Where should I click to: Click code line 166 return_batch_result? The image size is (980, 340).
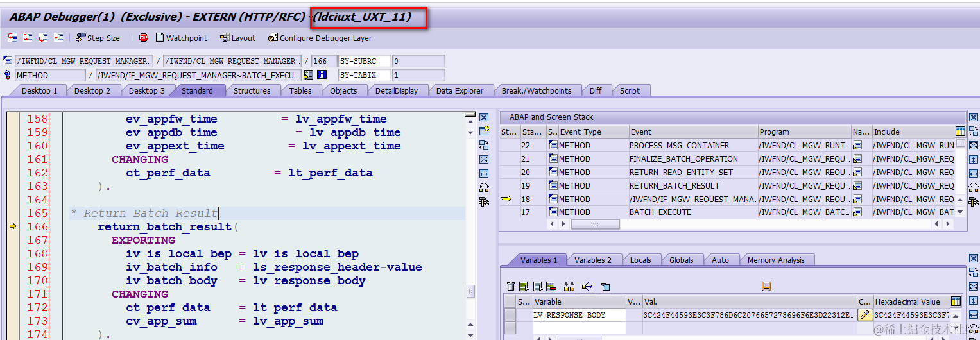coord(168,226)
